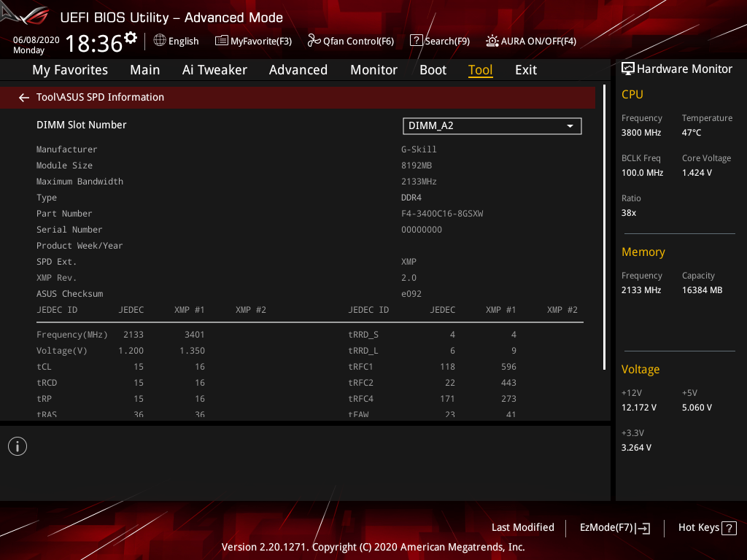Click Last Modified button

[522, 528]
